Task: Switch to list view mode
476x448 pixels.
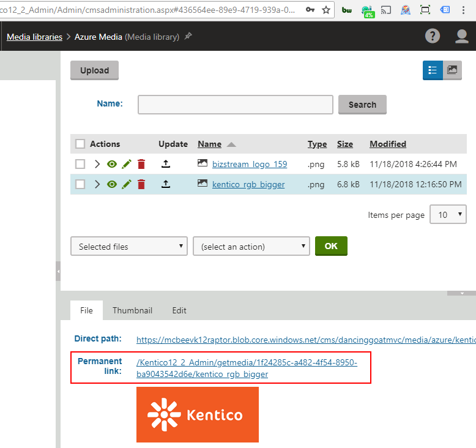Action: (x=433, y=70)
